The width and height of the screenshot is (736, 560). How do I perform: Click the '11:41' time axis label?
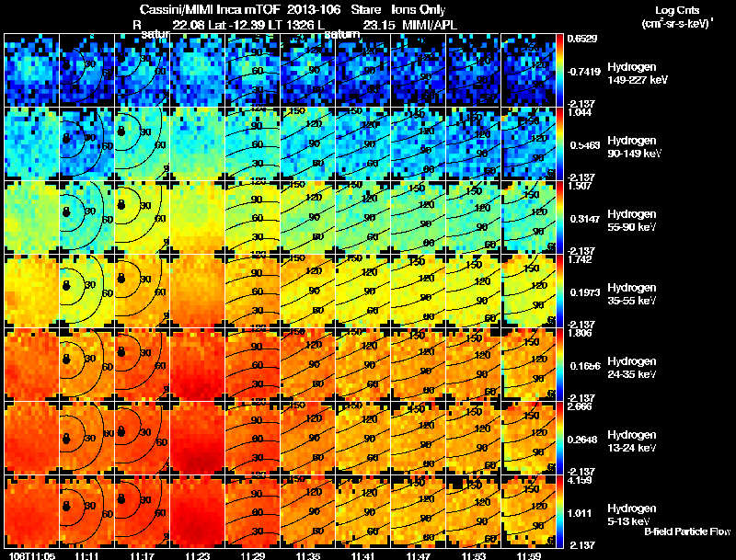[x=362, y=555]
